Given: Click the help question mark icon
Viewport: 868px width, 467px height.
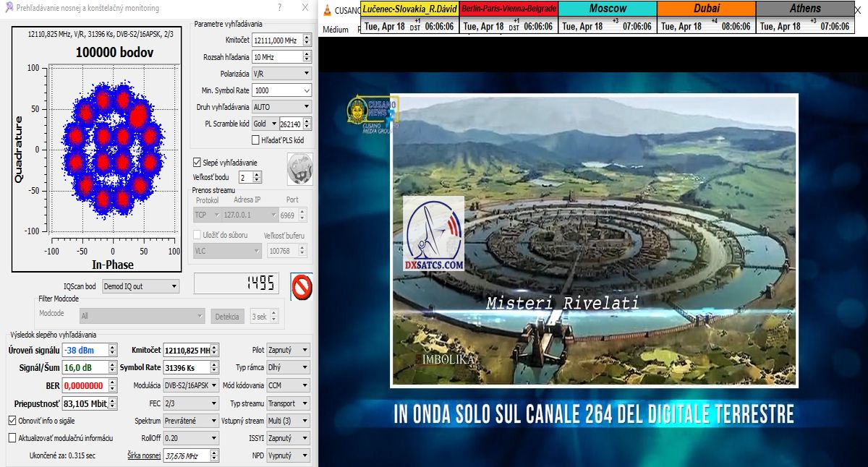Looking at the screenshot, I should [280, 8].
